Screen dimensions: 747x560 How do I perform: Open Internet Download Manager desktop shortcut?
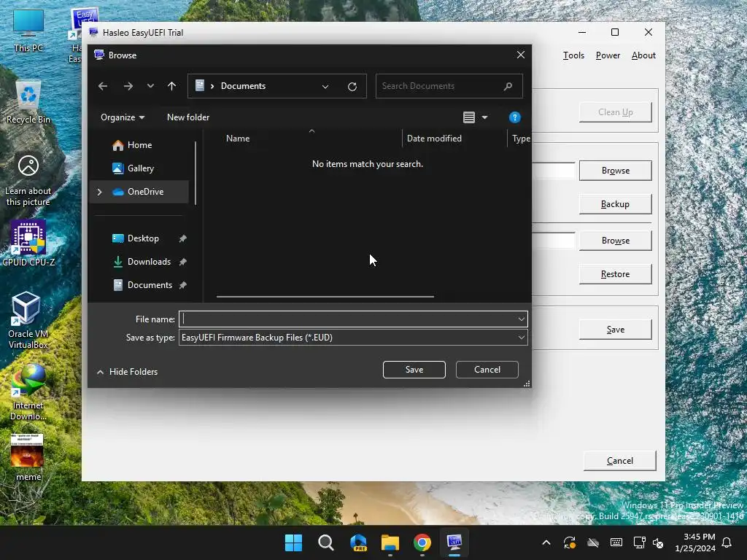pyautogui.click(x=28, y=392)
